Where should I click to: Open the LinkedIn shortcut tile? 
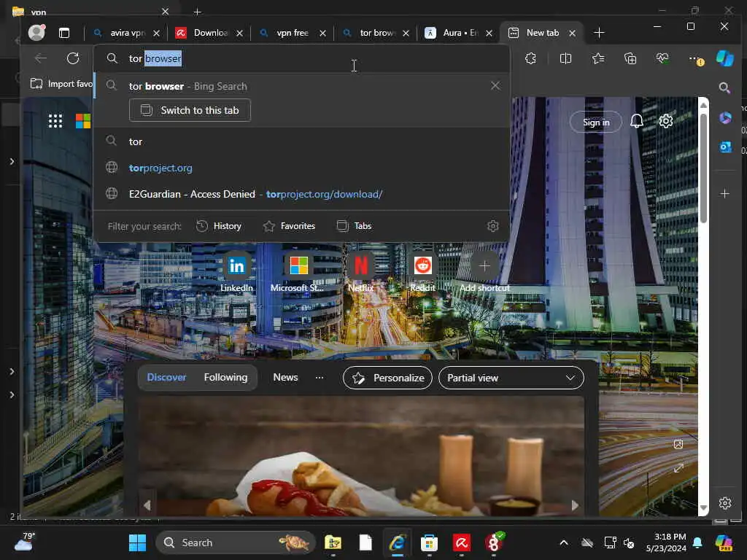pyautogui.click(x=237, y=273)
